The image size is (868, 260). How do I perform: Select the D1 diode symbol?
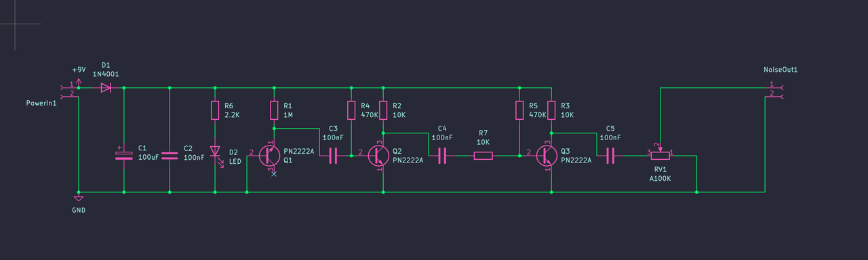106,88
